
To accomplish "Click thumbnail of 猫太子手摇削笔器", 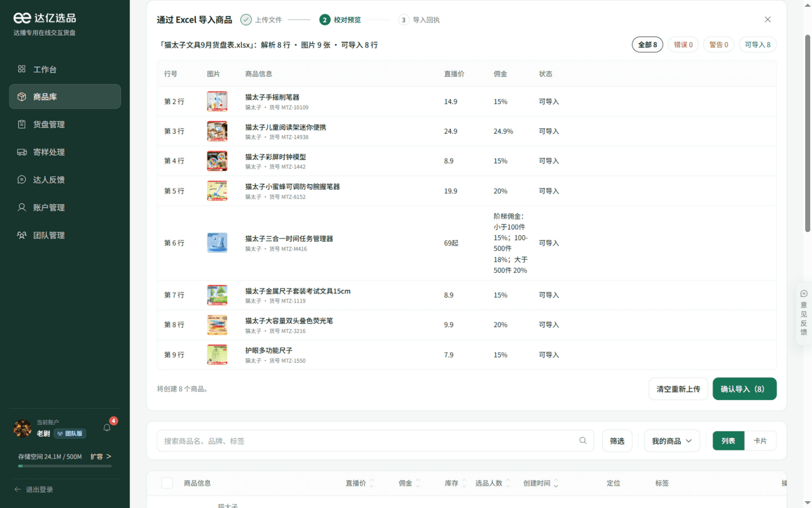I will 217,102.
